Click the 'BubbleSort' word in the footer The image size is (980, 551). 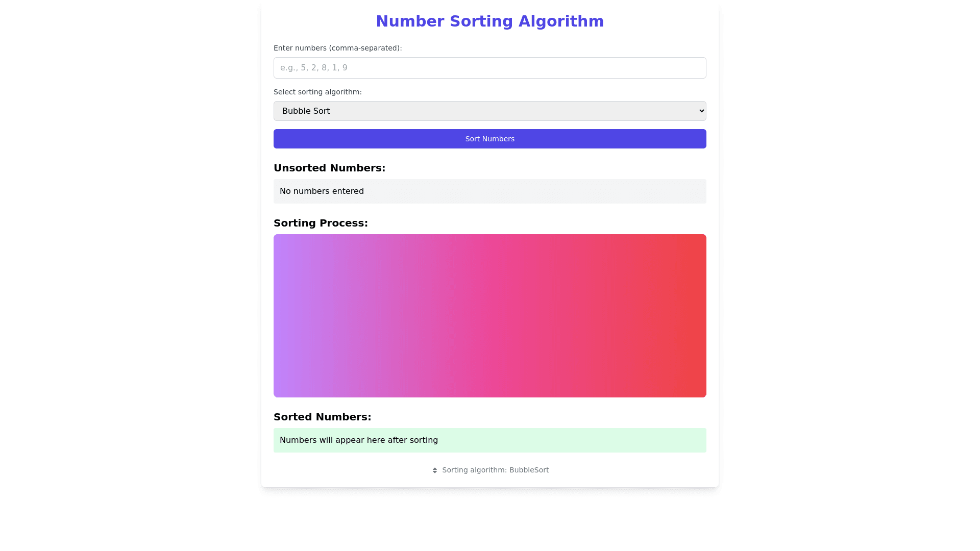click(529, 470)
